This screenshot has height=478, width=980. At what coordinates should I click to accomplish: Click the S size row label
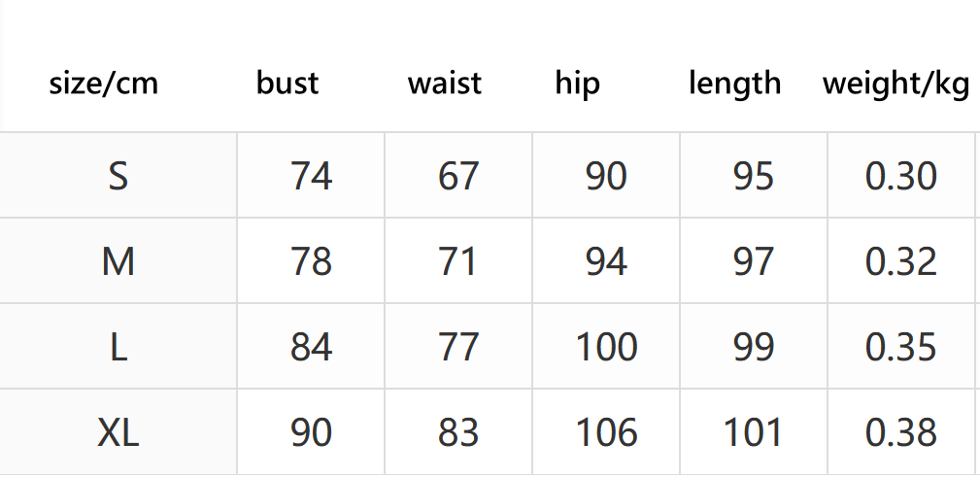pos(118,176)
